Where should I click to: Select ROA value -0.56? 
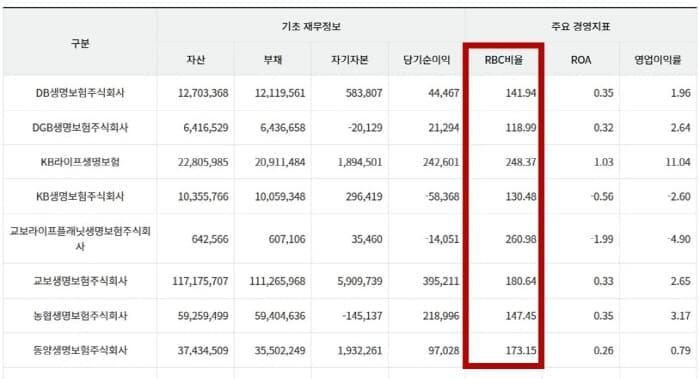pos(602,196)
